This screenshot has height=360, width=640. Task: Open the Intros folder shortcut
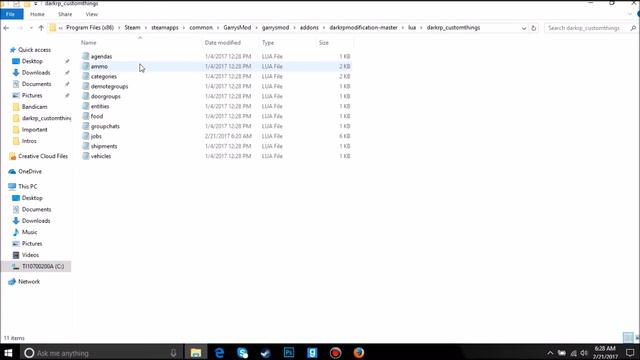pyautogui.click(x=29, y=141)
